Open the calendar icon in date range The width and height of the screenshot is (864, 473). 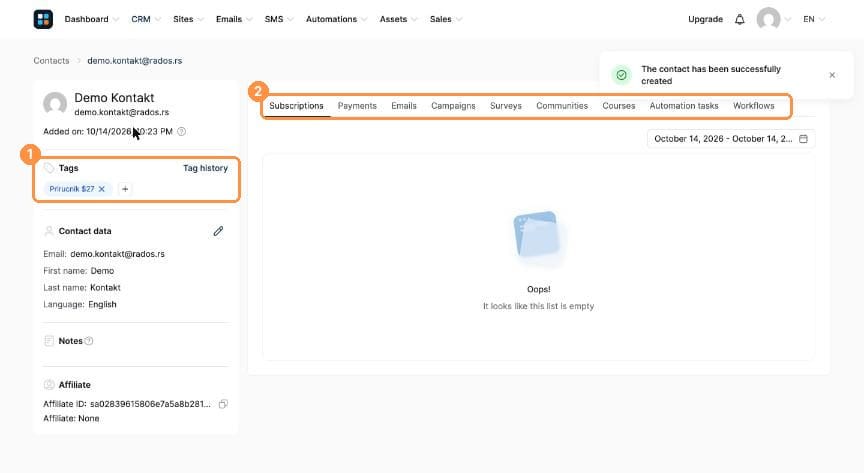coord(803,139)
